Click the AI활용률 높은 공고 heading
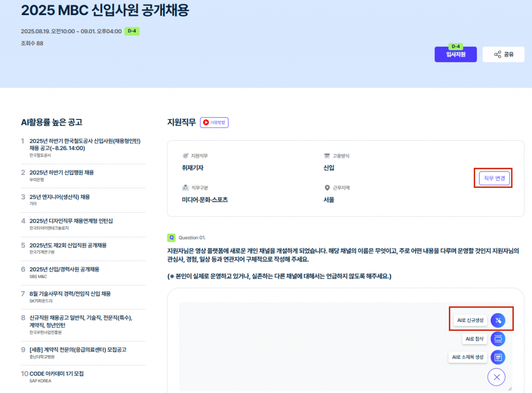 coord(51,122)
